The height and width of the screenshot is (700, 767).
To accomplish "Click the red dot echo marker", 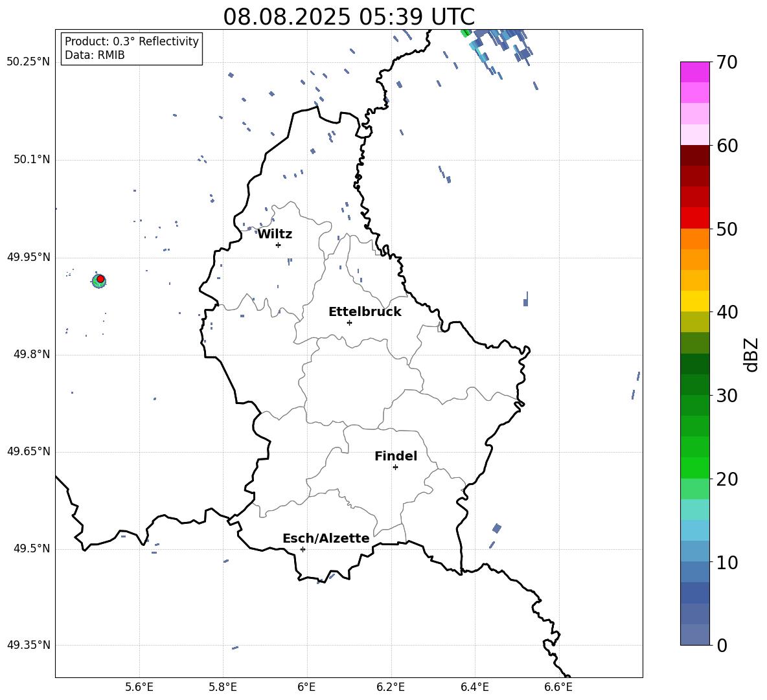I will pos(100,279).
